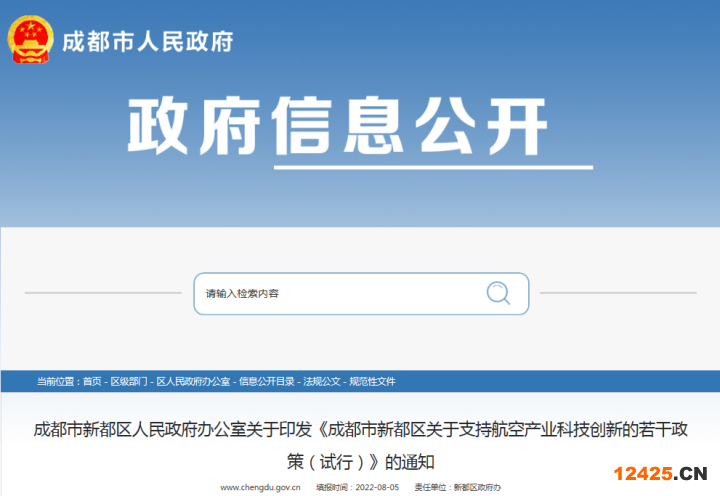This screenshot has width=720, height=496.
Task: Click the national emblem logo
Action: pos(31,40)
